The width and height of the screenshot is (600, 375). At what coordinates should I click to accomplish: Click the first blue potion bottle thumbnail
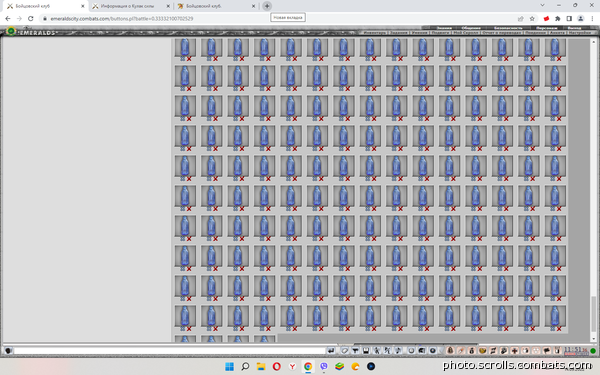tap(185, 47)
